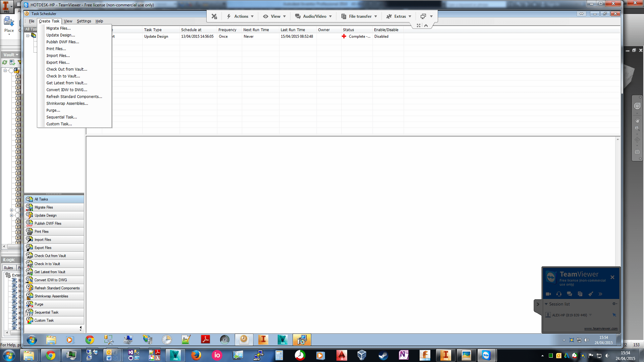Click fullscreen toggle icon under TeamViewer toolbar
Screen dimensions: 644x362
point(419,25)
